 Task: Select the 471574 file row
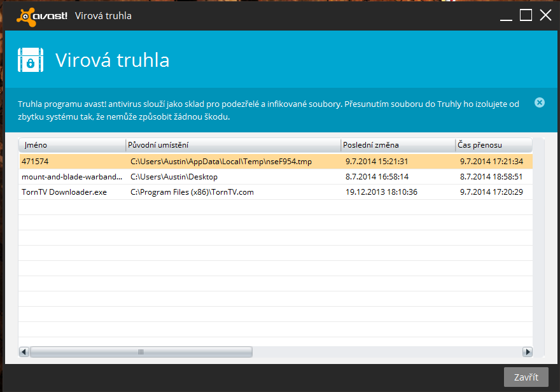(276, 162)
